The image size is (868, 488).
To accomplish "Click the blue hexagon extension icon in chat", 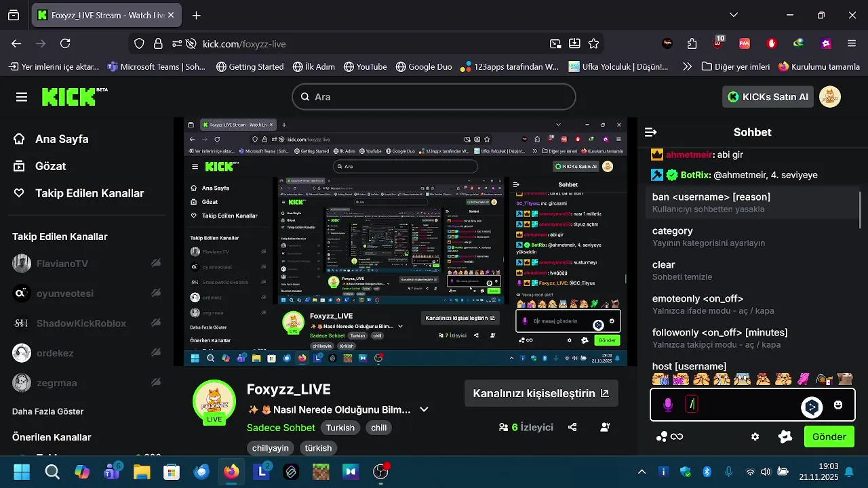I will point(812,407).
